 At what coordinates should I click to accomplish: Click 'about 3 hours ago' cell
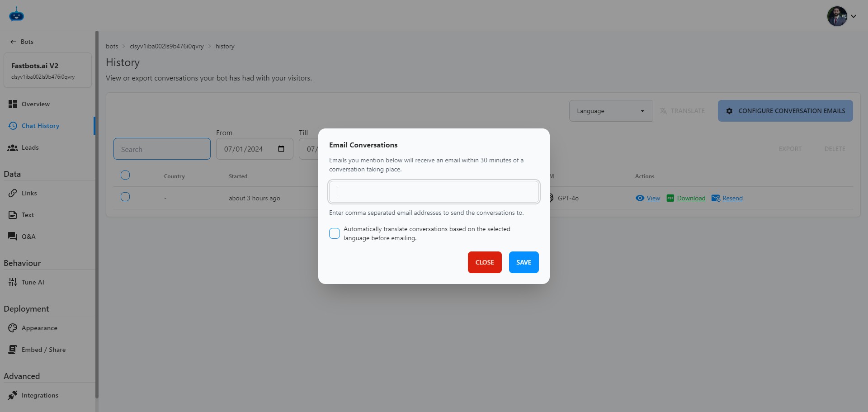(255, 198)
